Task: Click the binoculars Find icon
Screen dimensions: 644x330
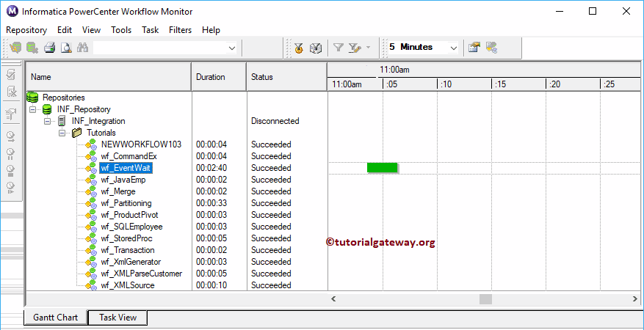Action: 82,48
